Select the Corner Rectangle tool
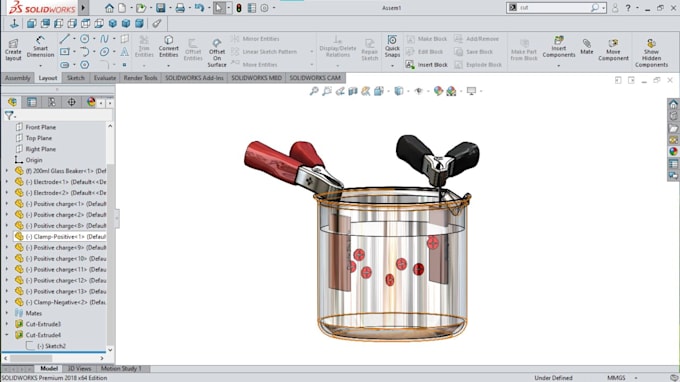 click(x=64, y=52)
